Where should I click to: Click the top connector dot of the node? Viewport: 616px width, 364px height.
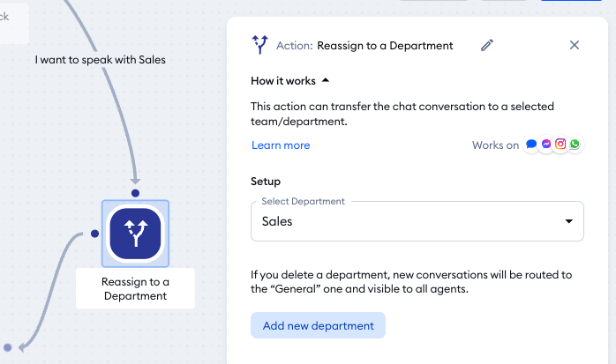(135, 192)
